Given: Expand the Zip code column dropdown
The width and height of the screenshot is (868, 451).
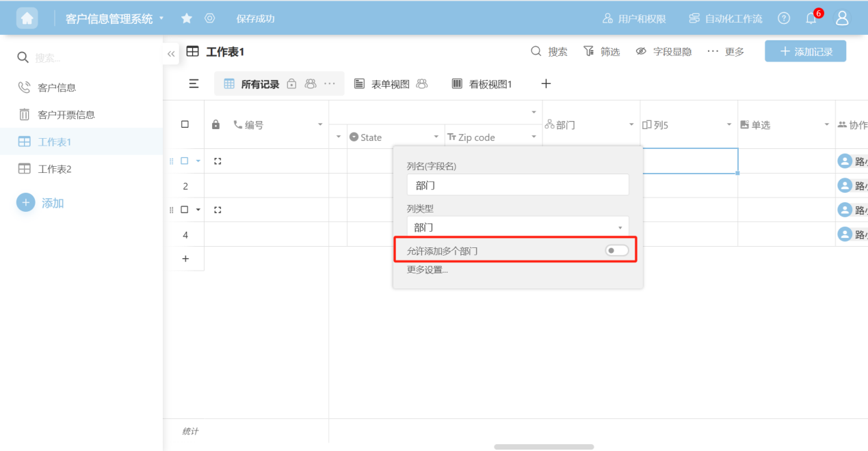Looking at the screenshot, I should [x=534, y=137].
